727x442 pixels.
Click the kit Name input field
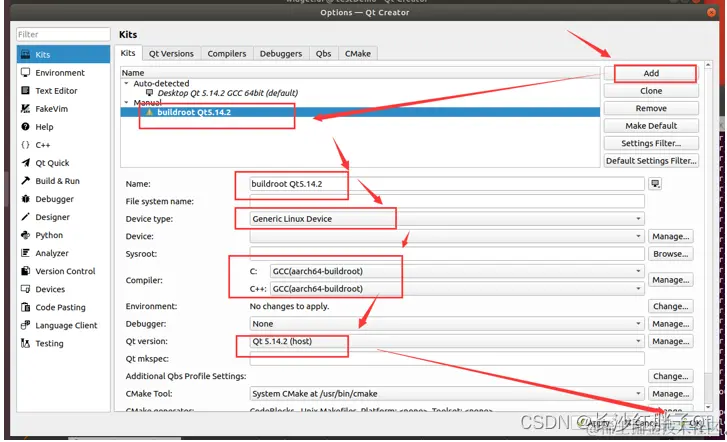(447, 184)
